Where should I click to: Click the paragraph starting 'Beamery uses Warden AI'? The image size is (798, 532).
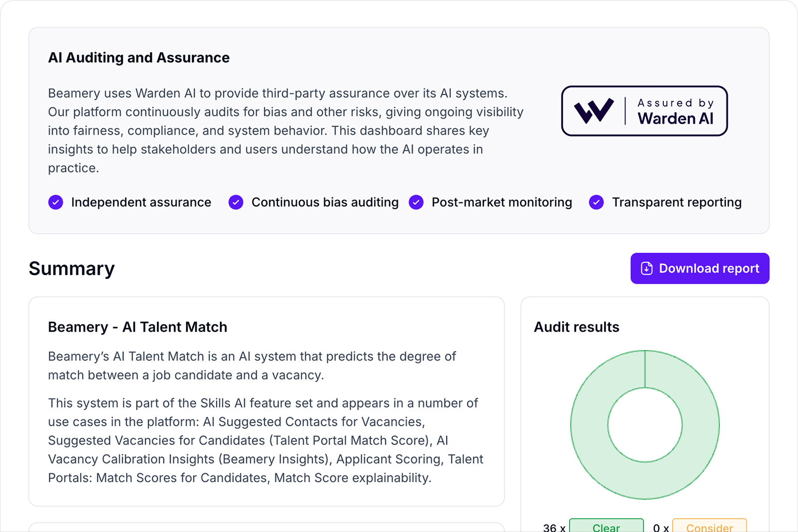coord(286,131)
